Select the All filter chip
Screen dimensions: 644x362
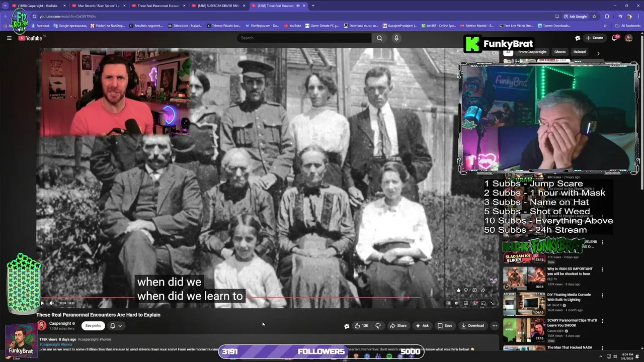click(x=508, y=52)
